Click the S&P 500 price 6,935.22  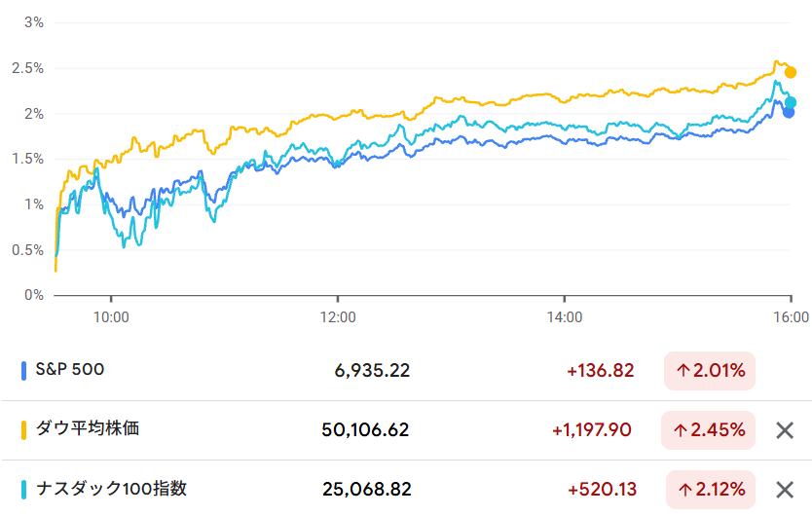tap(369, 370)
